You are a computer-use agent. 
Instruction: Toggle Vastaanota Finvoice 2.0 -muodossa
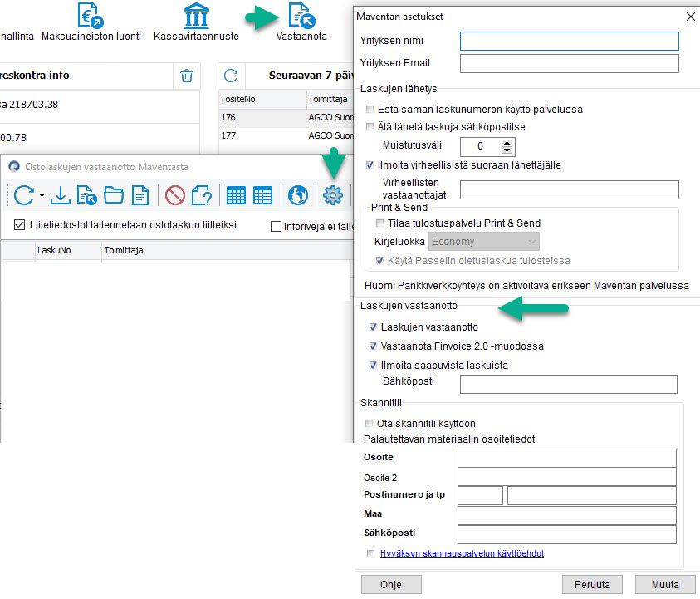(x=373, y=346)
